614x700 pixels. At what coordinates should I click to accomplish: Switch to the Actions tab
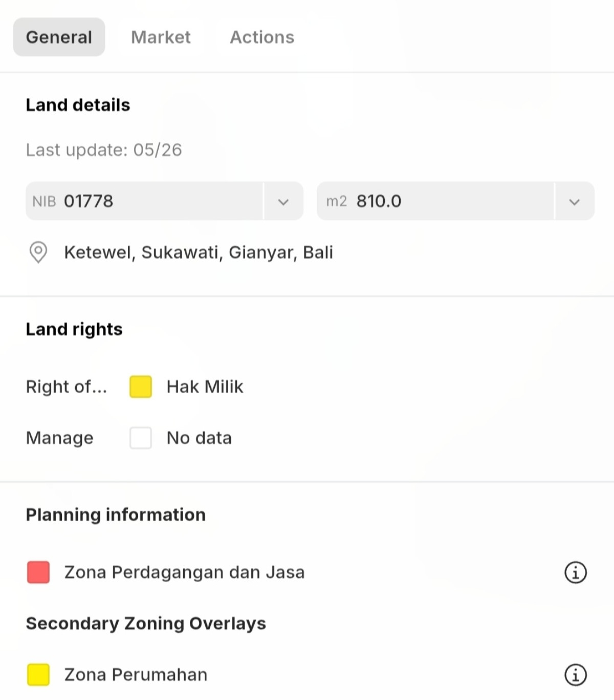262,37
